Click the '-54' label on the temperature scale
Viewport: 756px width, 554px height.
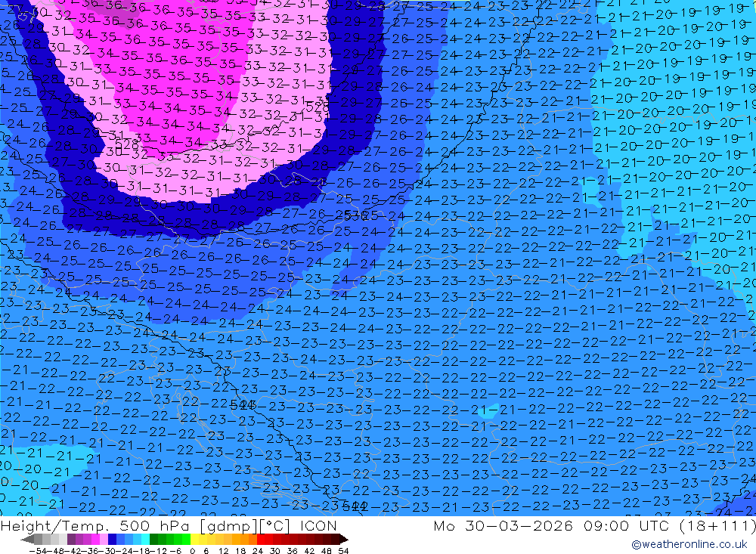[38, 551]
